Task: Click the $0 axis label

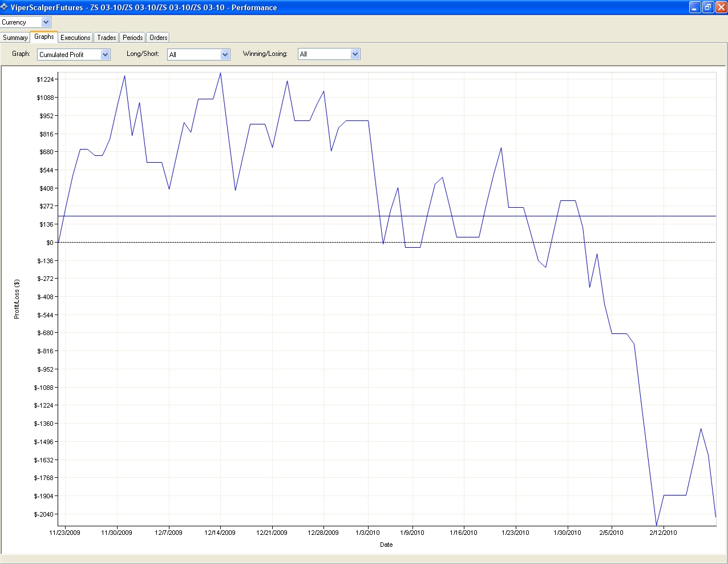Action: 50,243
